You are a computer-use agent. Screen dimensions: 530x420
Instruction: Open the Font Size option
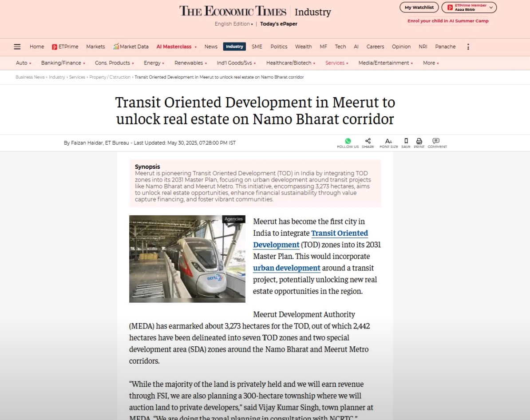[x=388, y=141]
